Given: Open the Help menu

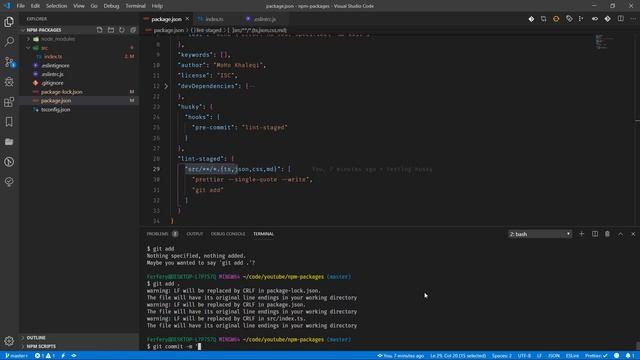Looking at the screenshot, I should tap(157, 6).
